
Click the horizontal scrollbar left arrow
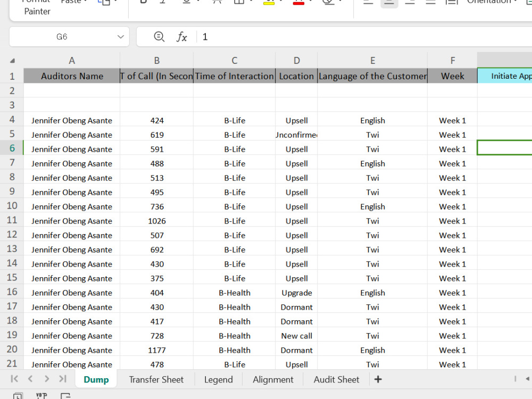(x=527, y=379)
